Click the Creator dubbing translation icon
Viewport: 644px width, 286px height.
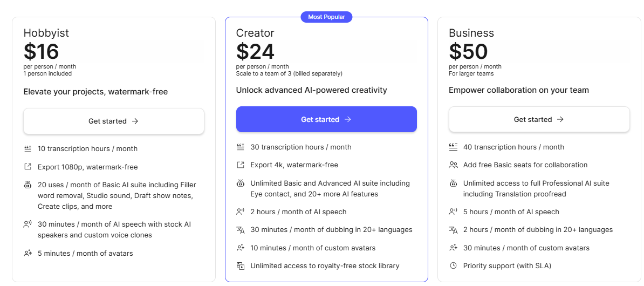[241, 230]
